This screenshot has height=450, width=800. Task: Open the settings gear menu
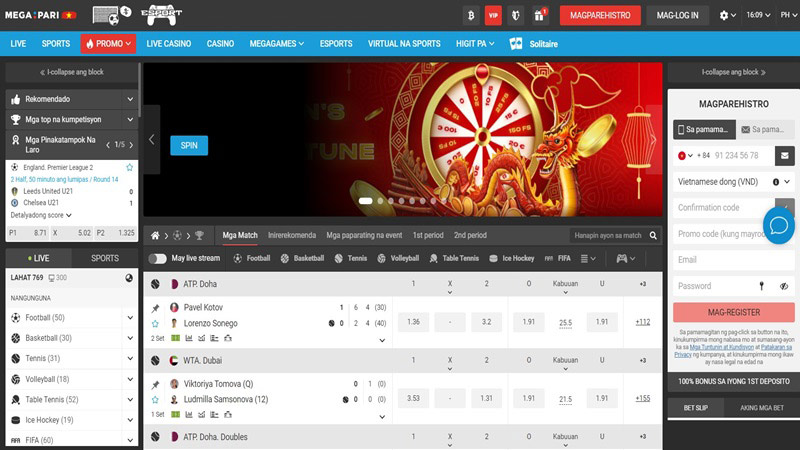(727, 15)
